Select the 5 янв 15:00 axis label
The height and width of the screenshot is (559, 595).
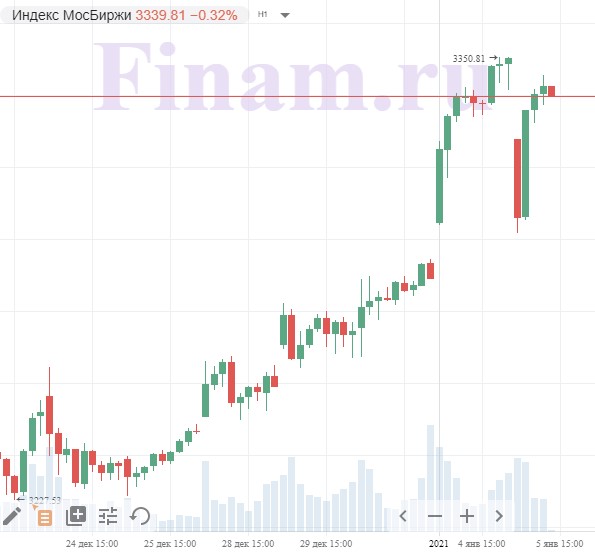tap(559, 543)
